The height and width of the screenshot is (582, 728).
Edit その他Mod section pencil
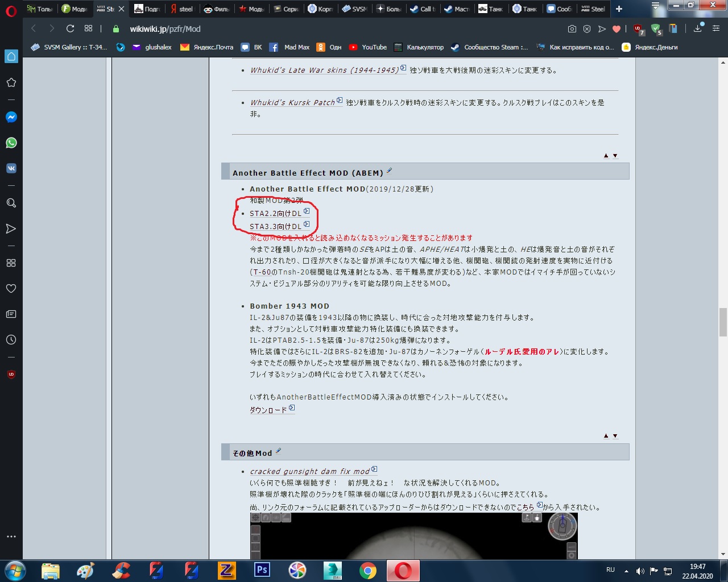pos(278,451)
